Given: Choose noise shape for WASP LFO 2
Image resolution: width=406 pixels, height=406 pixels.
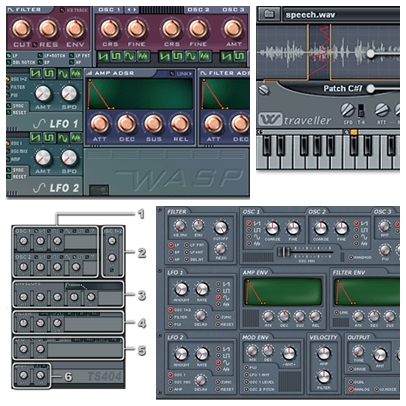Looking at the screenshot, I should [76, 137].
